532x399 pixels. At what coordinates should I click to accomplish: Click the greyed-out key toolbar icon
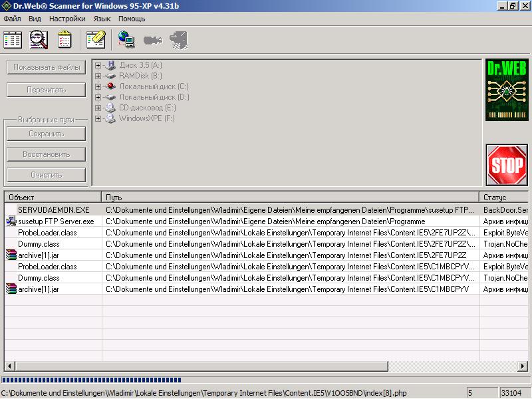(153, 41)
